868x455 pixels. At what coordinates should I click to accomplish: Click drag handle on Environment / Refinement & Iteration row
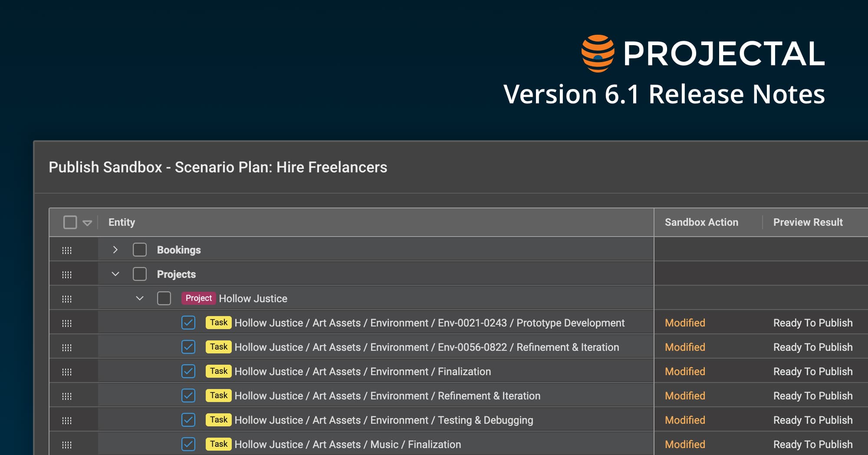pos(66,396)
